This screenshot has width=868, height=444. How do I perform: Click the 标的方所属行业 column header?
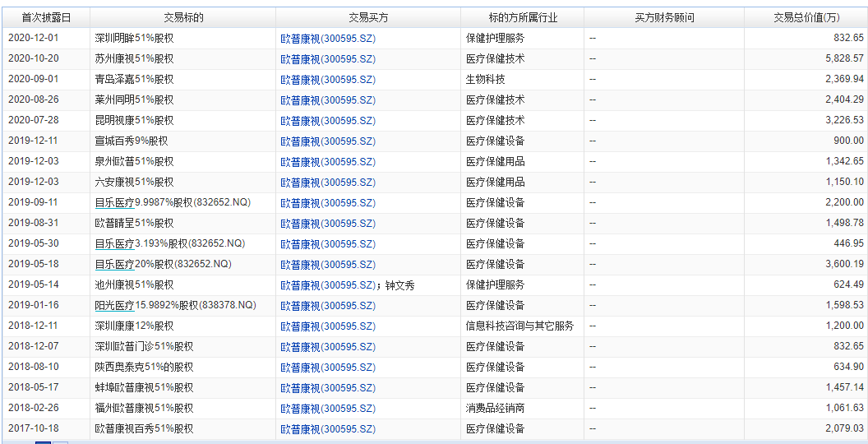(523, 18)
